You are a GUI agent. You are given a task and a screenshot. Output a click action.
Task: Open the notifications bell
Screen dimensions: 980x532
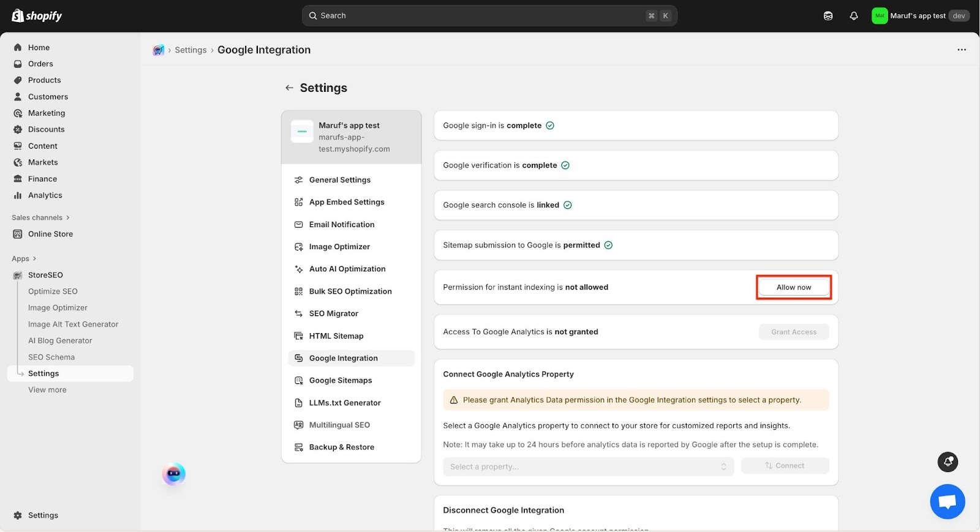coord(854,16)
